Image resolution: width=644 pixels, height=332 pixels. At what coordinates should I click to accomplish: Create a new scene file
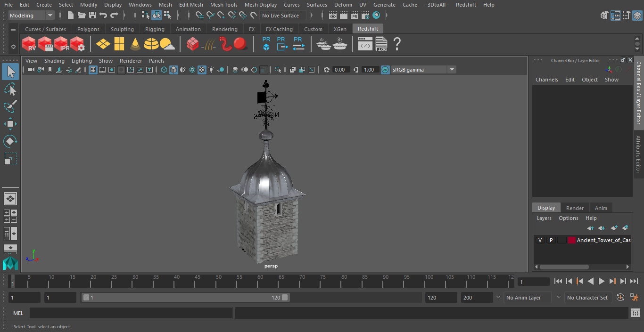coord(70,16)
